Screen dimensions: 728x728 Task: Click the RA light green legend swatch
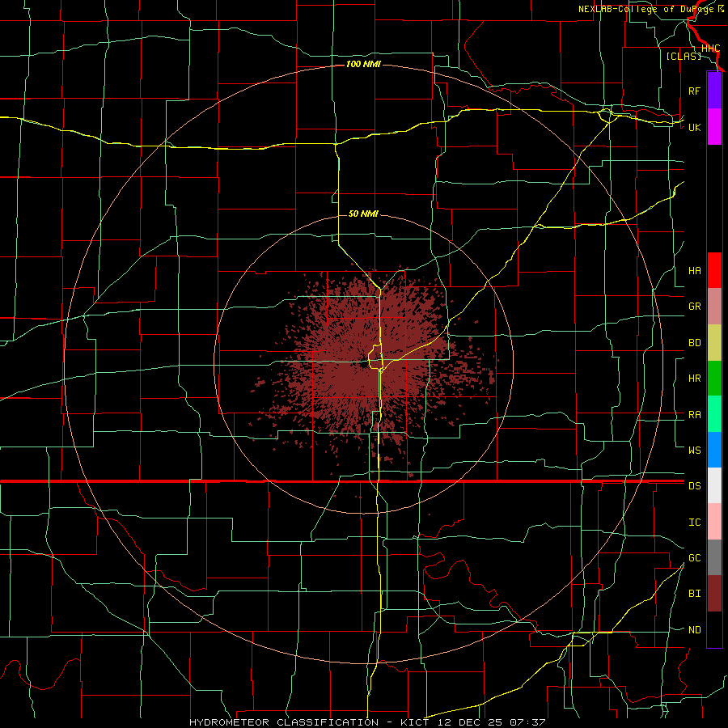(714, 414)
